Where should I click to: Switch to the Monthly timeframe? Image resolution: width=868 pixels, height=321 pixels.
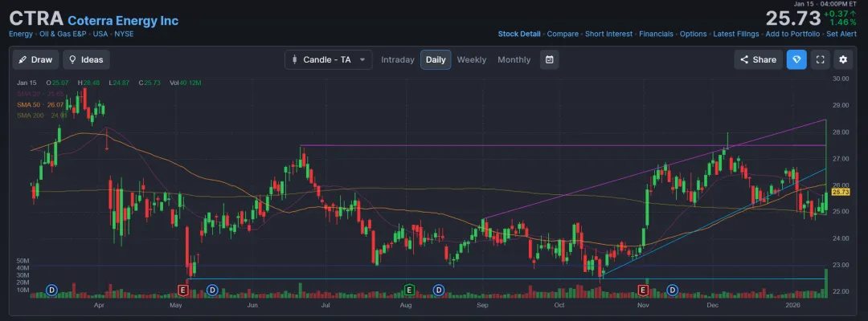[514, 59]
